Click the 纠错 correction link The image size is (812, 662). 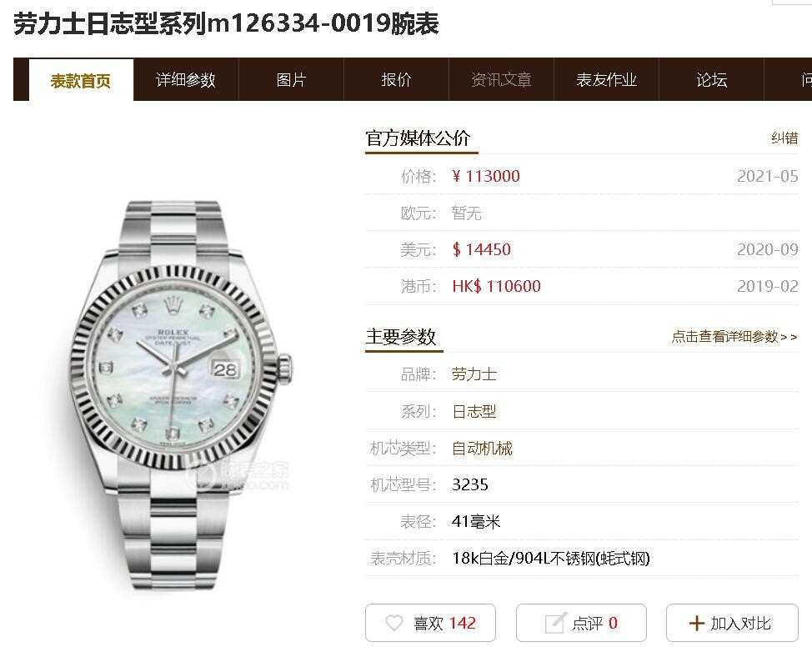784,138
